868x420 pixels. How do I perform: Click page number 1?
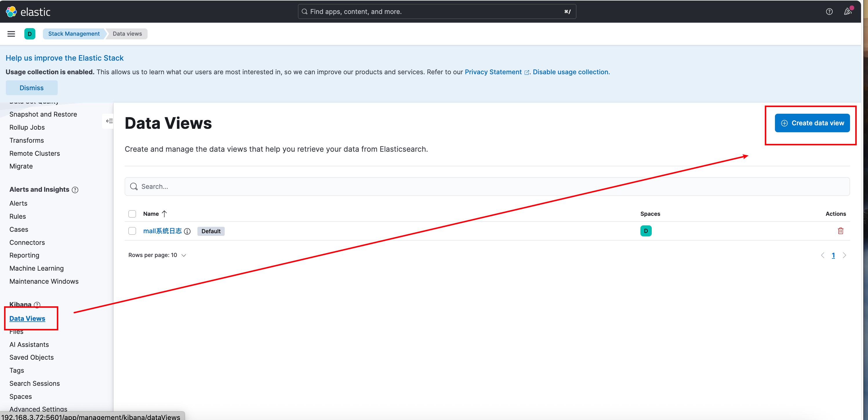(x=833, y=256)
